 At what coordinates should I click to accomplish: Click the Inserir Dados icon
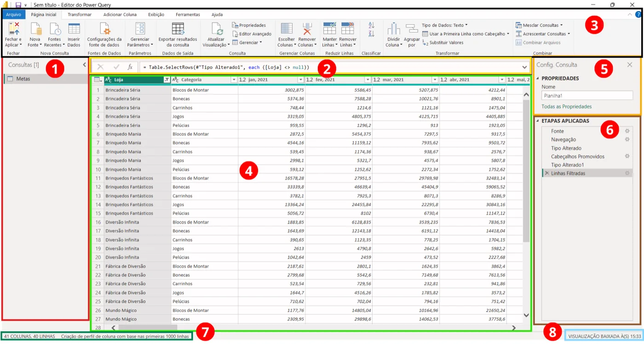pos(74,29)
